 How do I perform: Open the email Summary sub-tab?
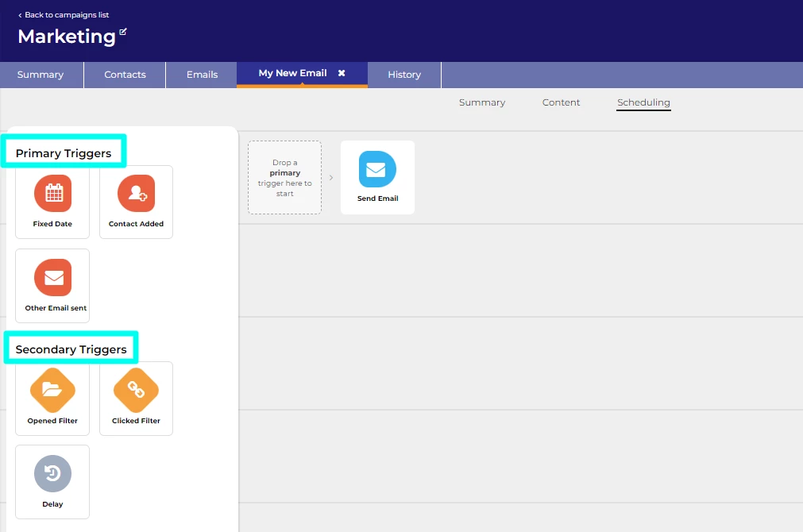[482, 102]
